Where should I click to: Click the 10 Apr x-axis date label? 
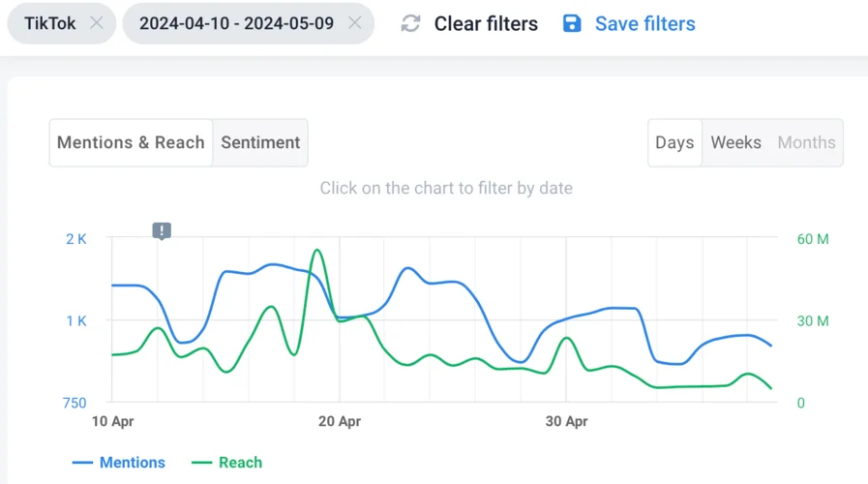(112, 422)
